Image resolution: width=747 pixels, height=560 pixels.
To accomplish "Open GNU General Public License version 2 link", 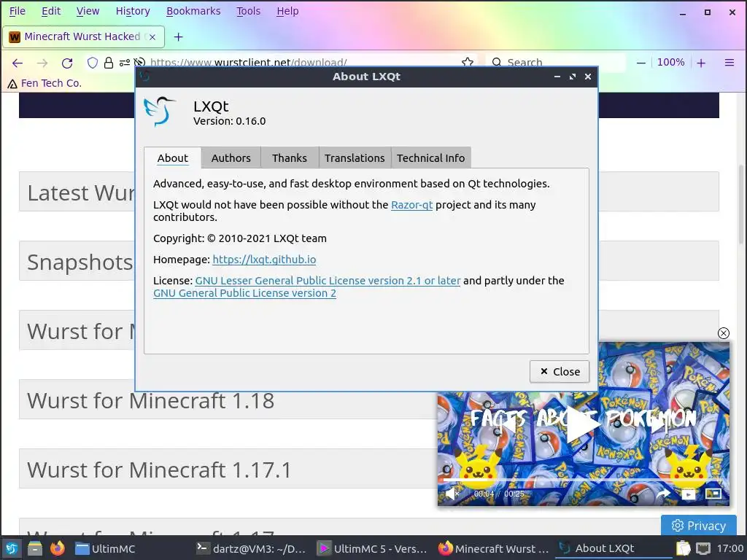I will click(x=244, y=293).
